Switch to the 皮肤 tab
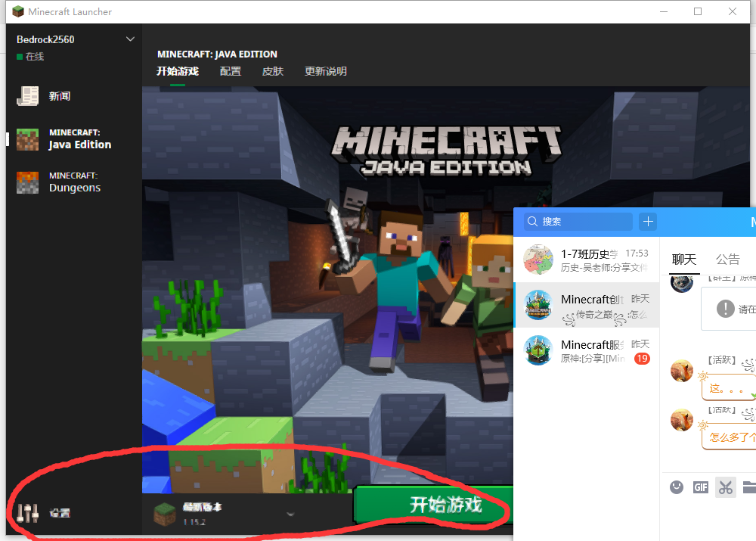Screen dimensions: 756x541 (273, 71)
